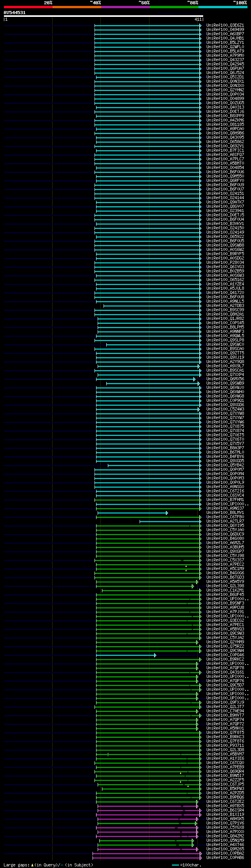Select hit UniRef100_Q2L398
Image resolution: width=251 pixels, height=868 pixels.
point(225,586)
